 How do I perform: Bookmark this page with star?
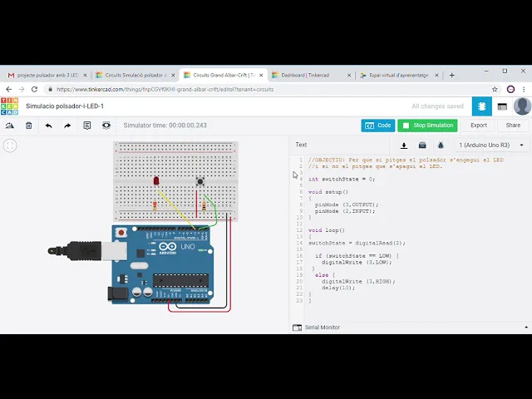pyautogui.click(x=495, y=89)
